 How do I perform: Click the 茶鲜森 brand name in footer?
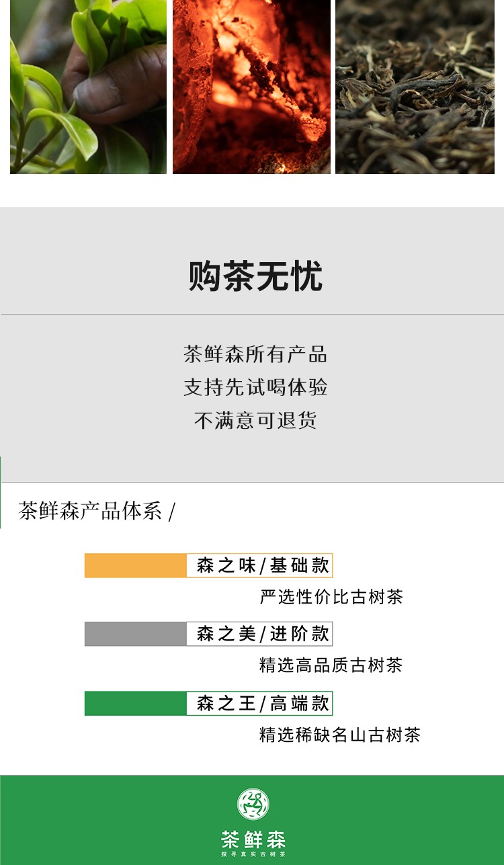pyautogui.click(x=253, y=839)
